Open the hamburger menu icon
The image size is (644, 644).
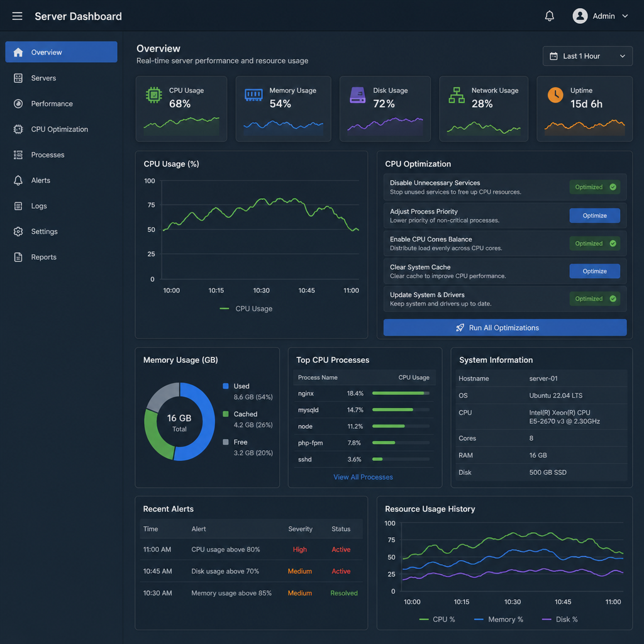[17, 16]
